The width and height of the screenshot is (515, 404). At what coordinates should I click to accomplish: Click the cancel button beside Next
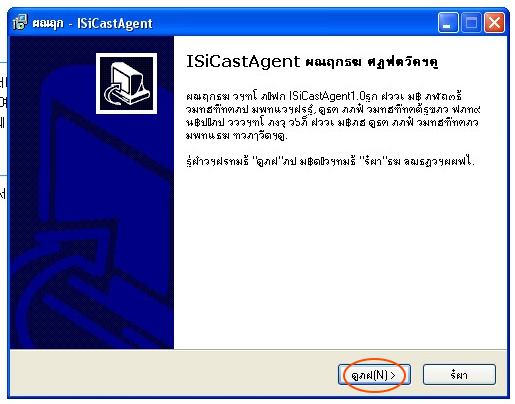[459, 375]
